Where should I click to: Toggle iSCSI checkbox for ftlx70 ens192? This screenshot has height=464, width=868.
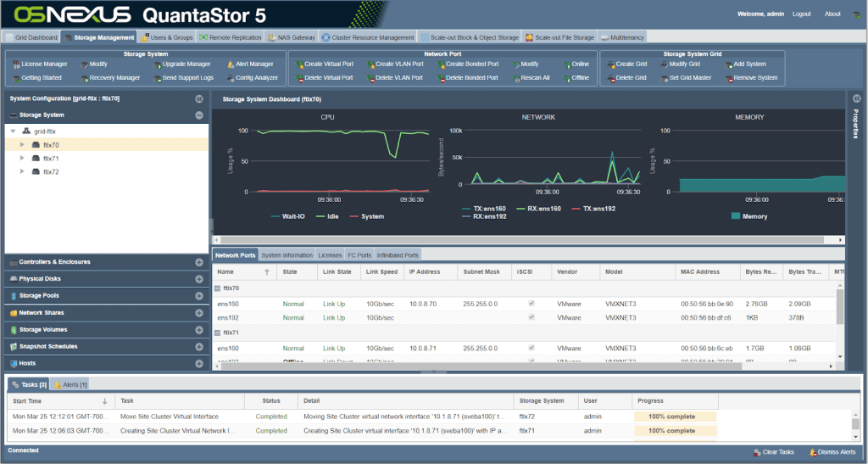pyautogui.click(x=531, y=317)
